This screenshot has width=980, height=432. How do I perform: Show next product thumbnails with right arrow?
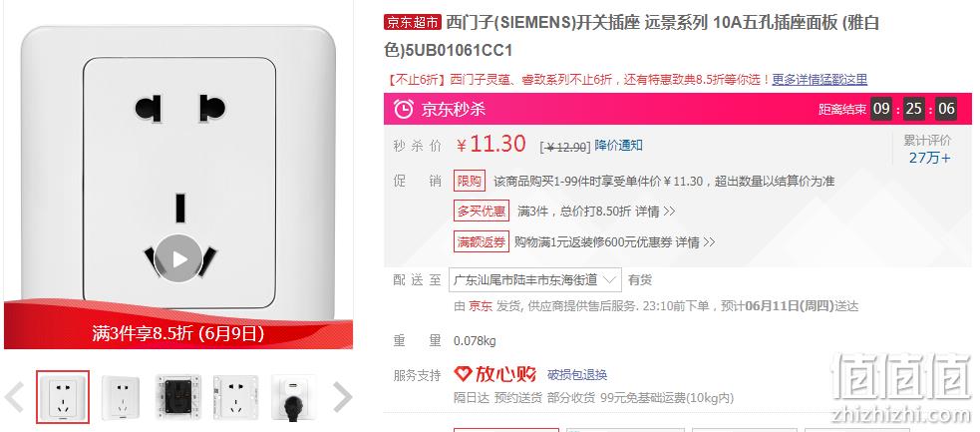[x=343, y=396]
